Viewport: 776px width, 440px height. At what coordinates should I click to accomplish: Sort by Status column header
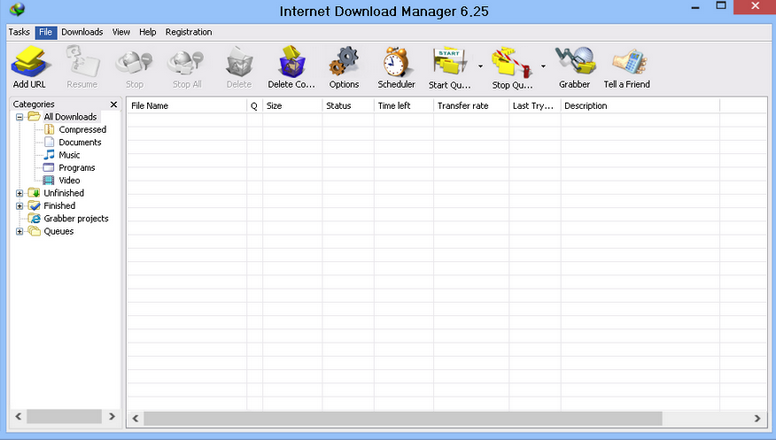[348, 106]
